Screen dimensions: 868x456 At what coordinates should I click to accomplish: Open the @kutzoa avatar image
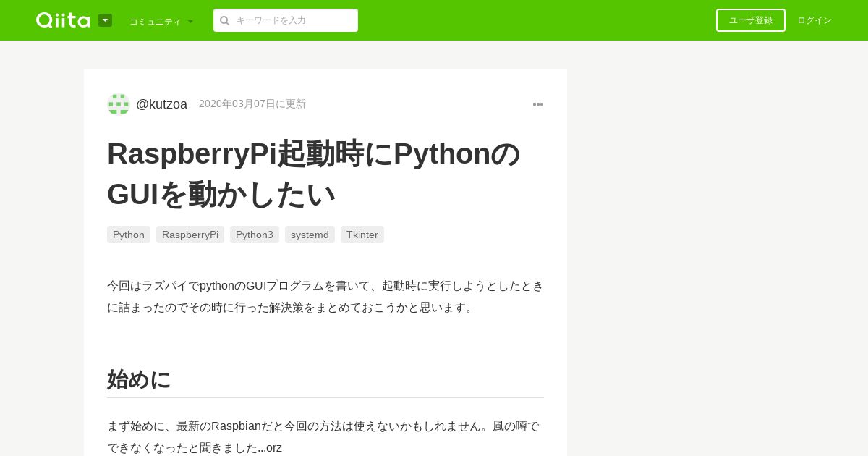[119, 104]
